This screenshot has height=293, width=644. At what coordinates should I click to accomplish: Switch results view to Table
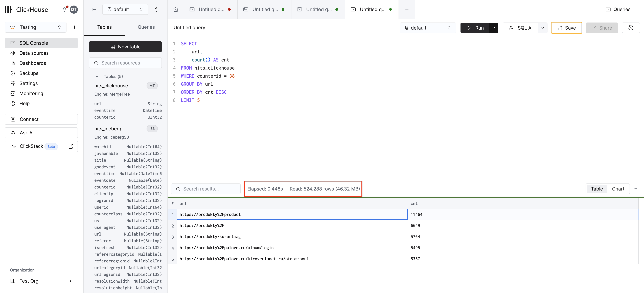(596, 189)
